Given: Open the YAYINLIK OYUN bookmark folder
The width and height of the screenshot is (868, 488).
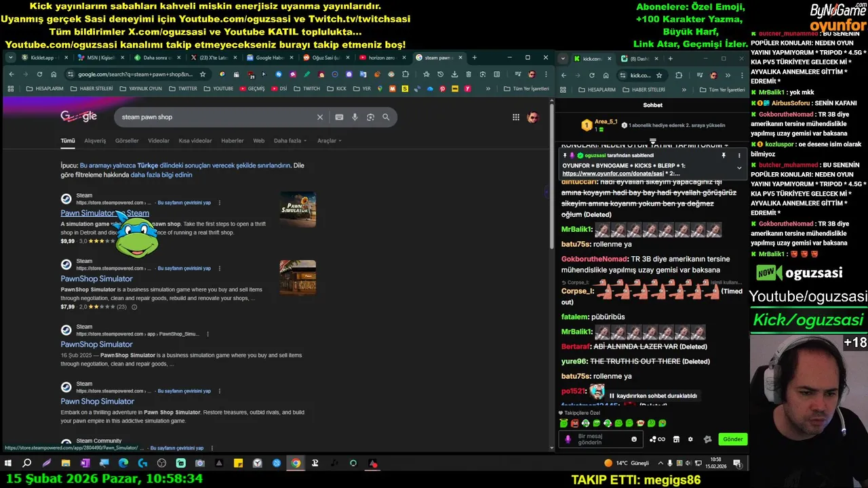Looking at the screenshot, I should point(141,89).
